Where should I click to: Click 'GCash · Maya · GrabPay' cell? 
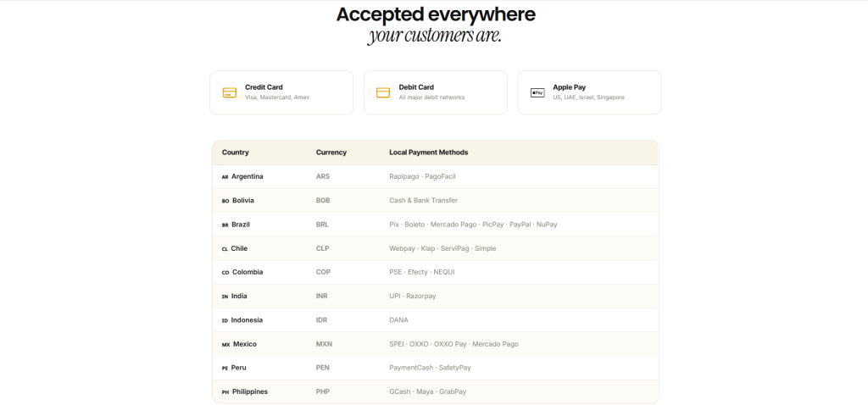coord(428,391)
